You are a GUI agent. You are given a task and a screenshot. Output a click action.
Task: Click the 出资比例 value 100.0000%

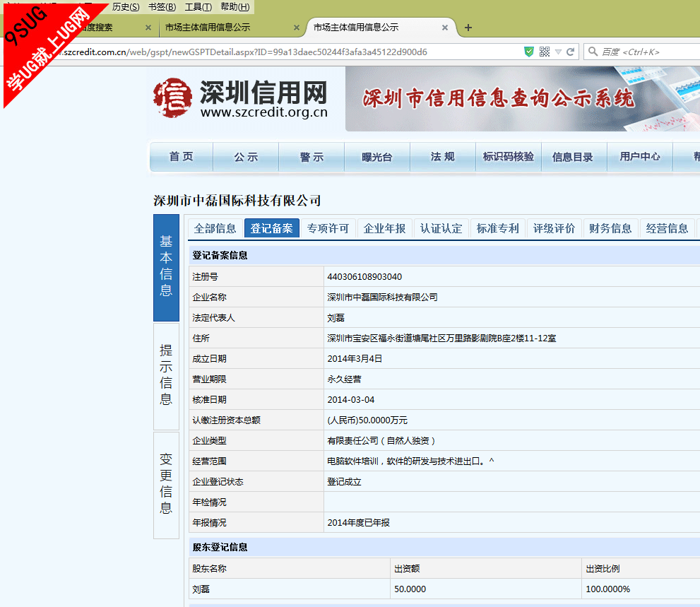607,589
